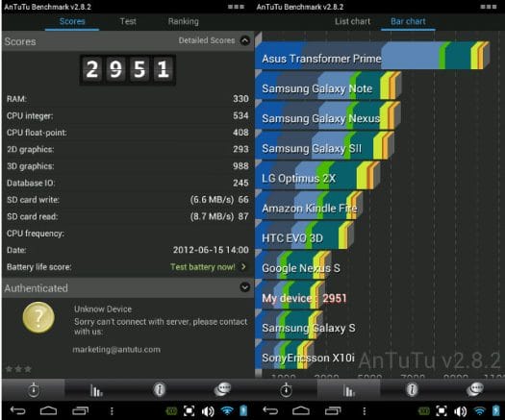Open overflow menu in left AnTuTu title bar

click(x=236, y=7)
